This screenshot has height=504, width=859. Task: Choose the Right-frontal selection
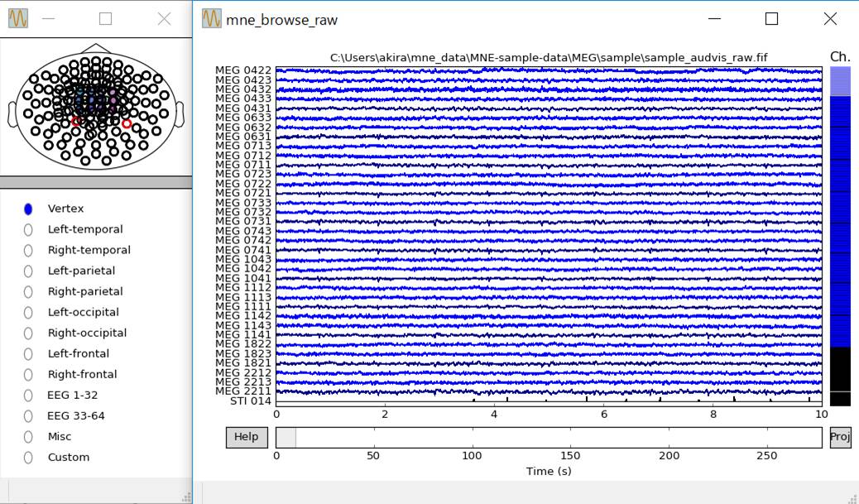pos(28,375)
